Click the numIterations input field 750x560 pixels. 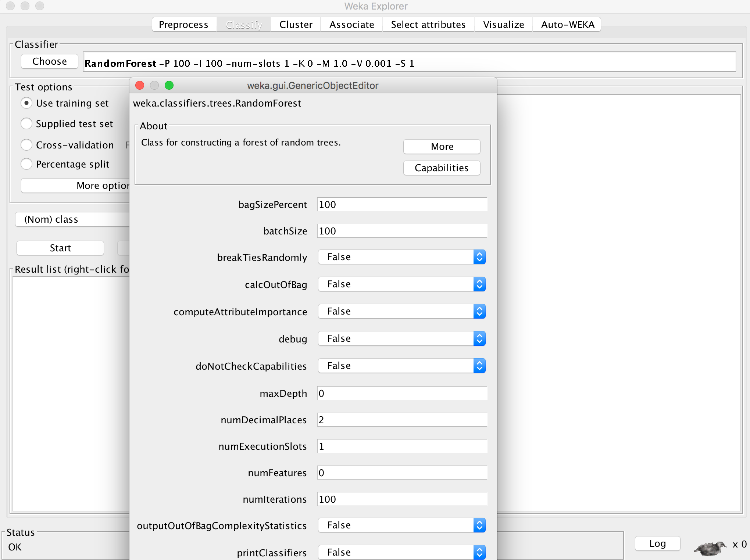(401, 499)
